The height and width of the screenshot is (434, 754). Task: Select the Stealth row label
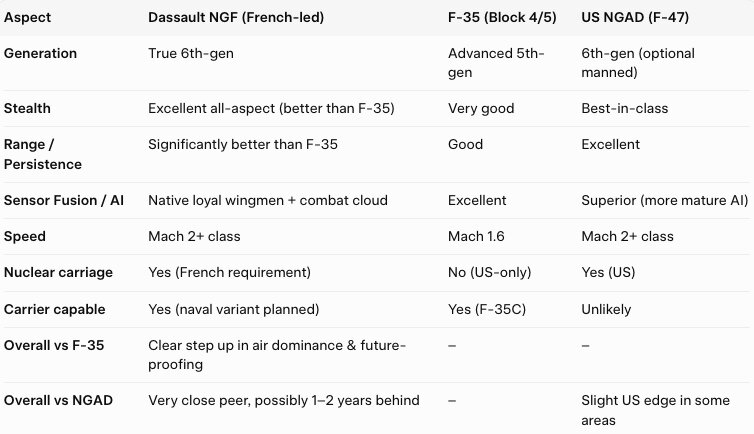click(x=25, y=106)
